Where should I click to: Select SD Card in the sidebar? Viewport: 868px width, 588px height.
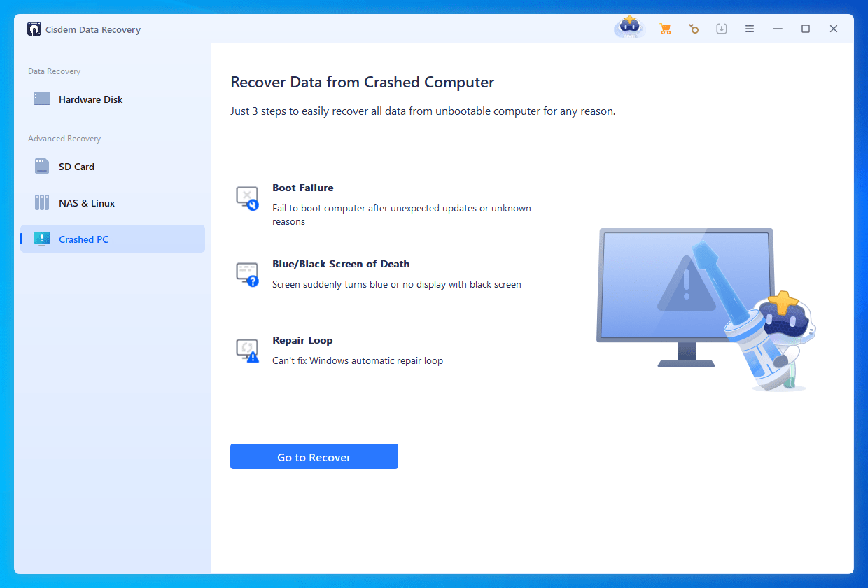[x=113, y=167]
